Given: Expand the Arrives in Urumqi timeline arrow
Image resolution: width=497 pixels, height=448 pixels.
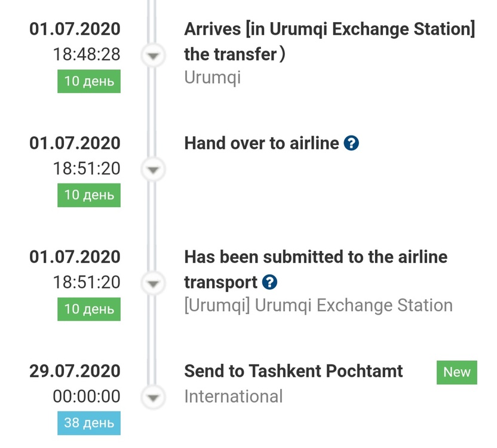Looking at the screenshot, I should pos(154,56).
